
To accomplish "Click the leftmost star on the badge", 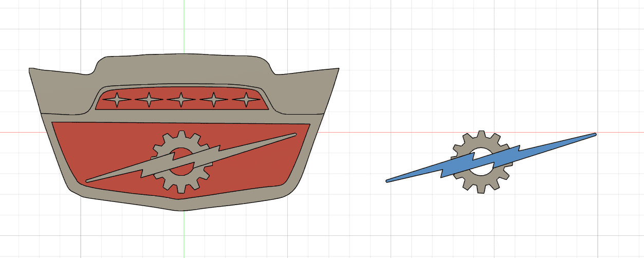I will coord(117,100).
